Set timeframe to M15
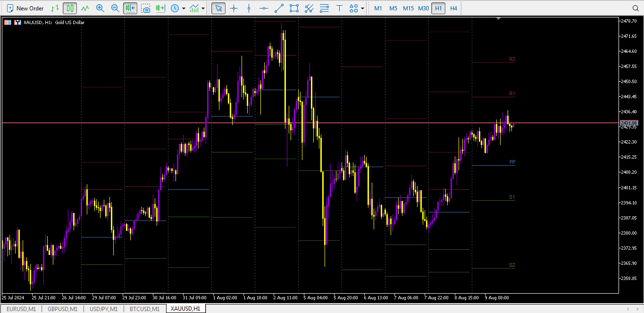The height and width of the screenshot is (313, 644). pyautogui.click(x=408, y=8)
